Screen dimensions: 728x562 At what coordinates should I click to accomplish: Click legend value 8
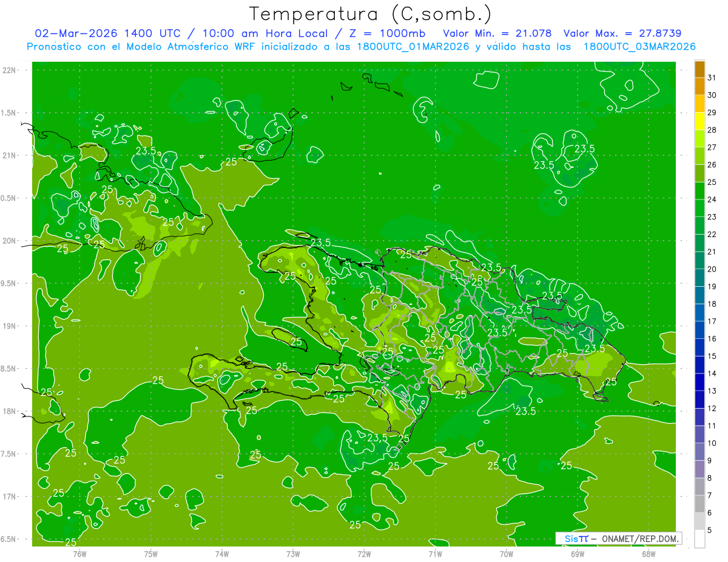(710, 478)
